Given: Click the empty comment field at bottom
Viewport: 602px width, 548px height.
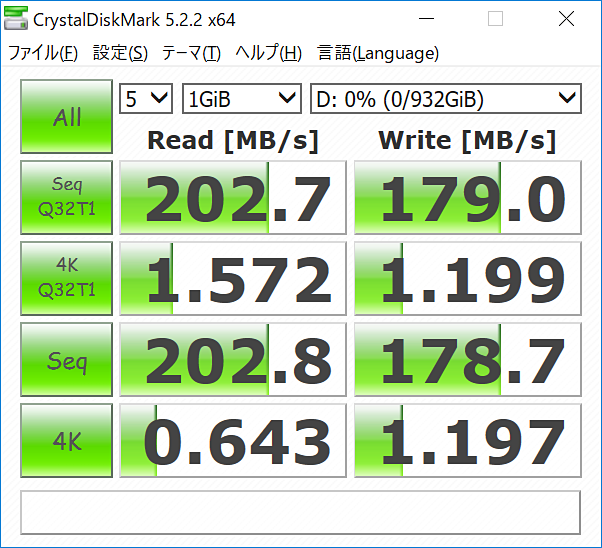Looking at the screenshot, I should tap(300, 512).
